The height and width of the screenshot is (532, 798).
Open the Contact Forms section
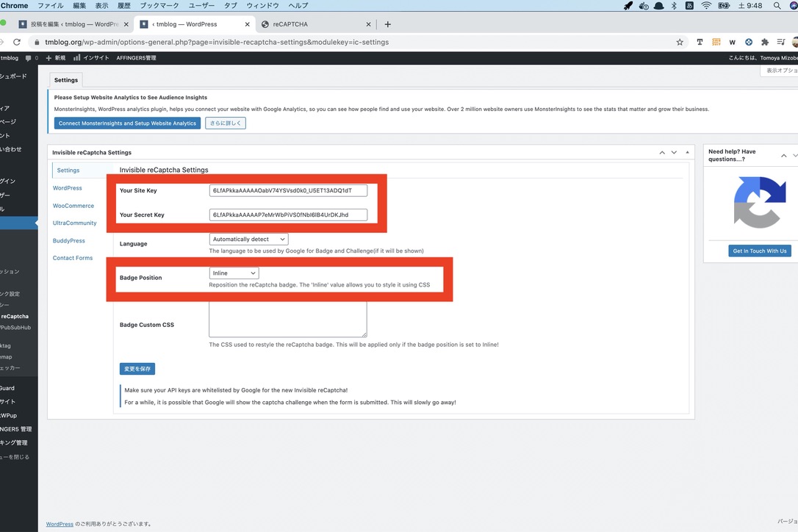[x=73, y=259]
